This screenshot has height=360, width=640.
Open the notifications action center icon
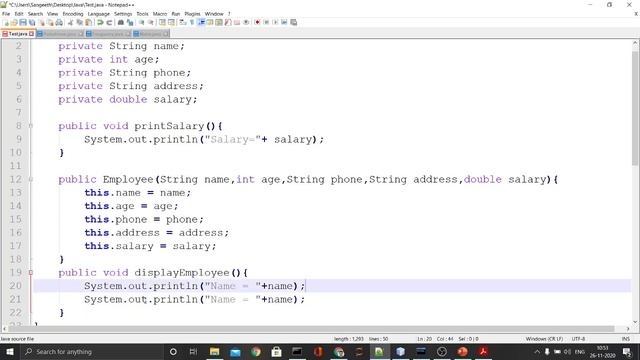click(x=627, y=351)
